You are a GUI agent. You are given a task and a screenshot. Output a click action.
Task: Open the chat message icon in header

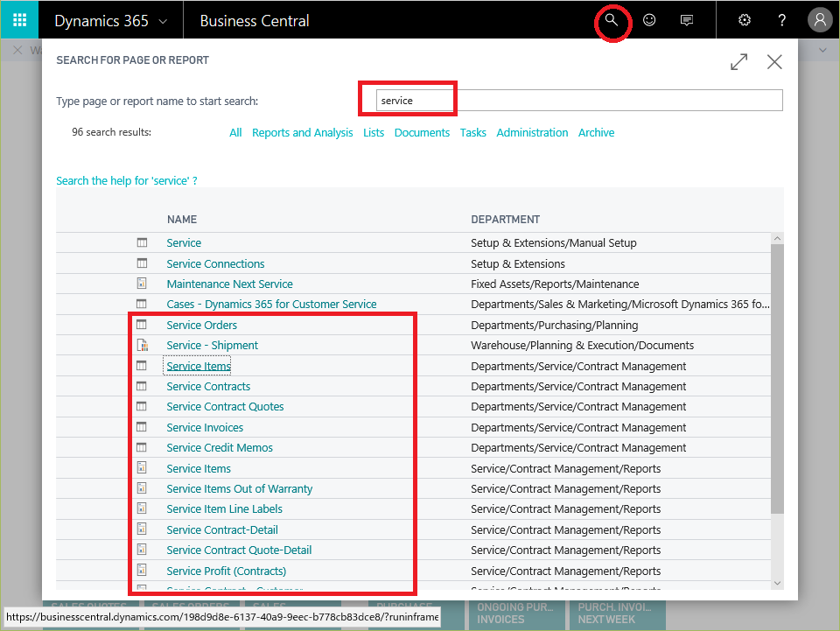click(x=687, y=20)
